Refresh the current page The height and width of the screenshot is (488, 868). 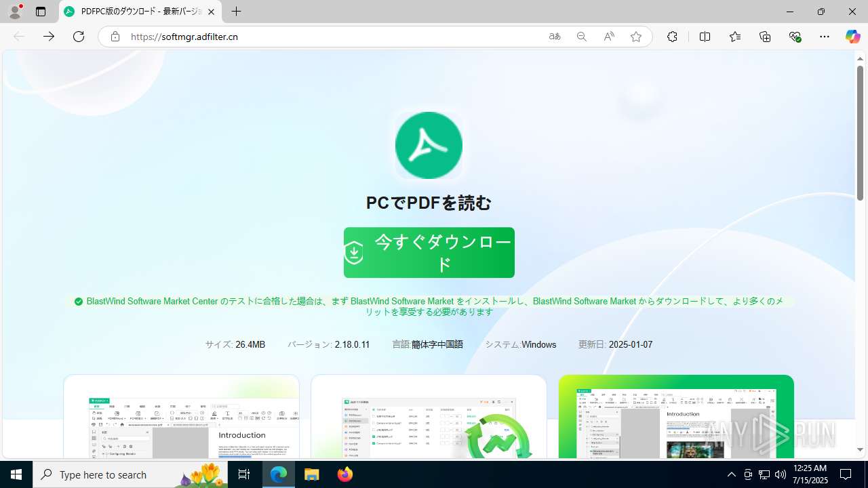[x=79, y=37]
